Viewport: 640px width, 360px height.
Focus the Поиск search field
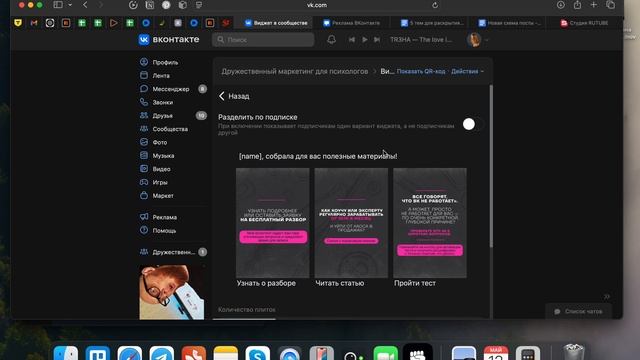point(263,40)
